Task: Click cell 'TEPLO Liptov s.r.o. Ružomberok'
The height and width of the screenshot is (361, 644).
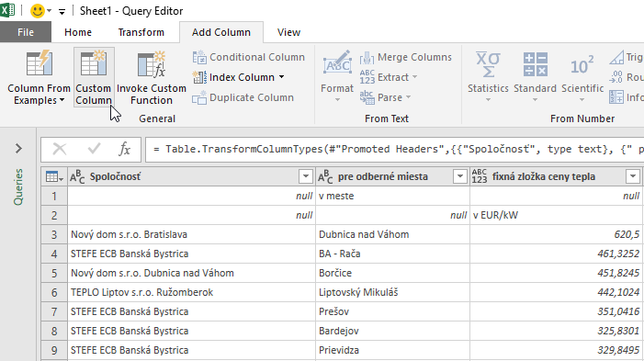Action: point(191,292)
